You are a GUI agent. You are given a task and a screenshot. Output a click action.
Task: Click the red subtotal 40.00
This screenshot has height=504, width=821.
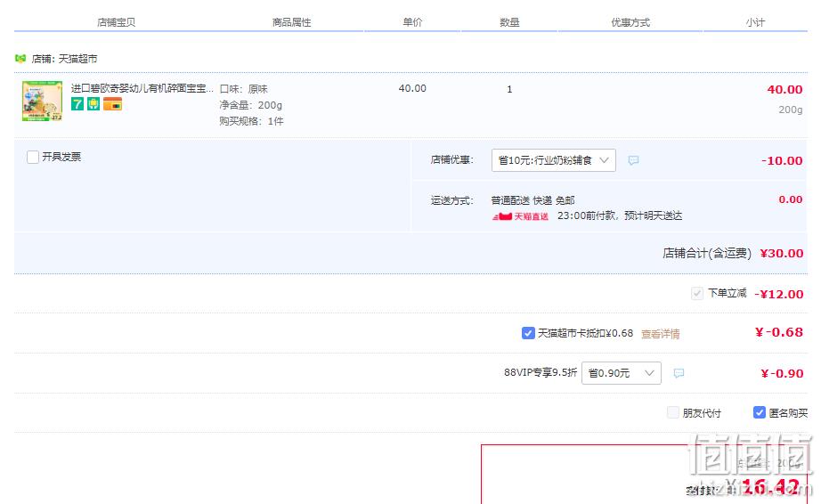click(784, 90)
